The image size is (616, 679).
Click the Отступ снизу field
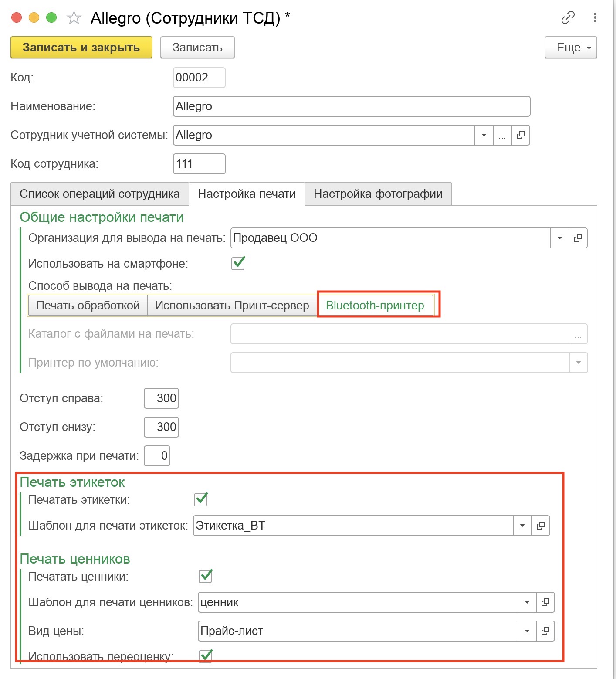(x=162, y=427)
